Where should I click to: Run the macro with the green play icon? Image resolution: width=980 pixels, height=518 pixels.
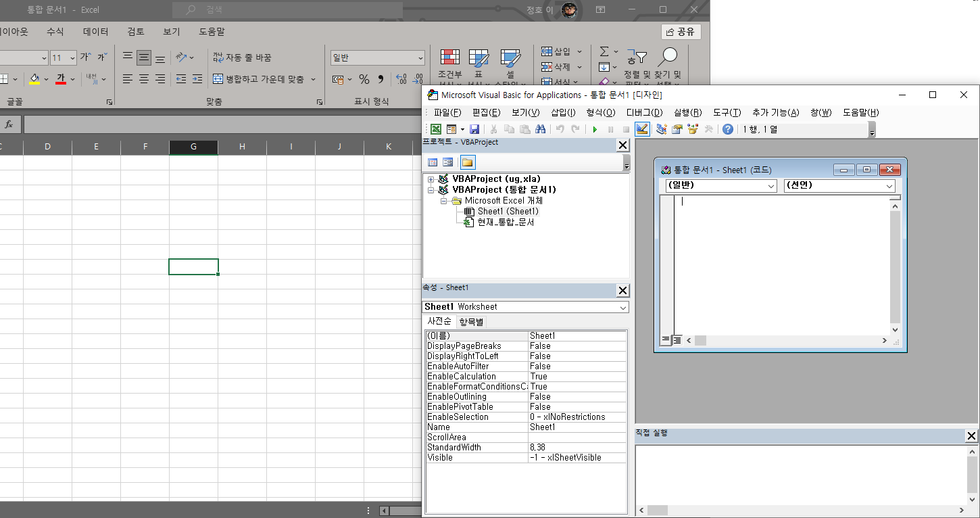point(595,129)
